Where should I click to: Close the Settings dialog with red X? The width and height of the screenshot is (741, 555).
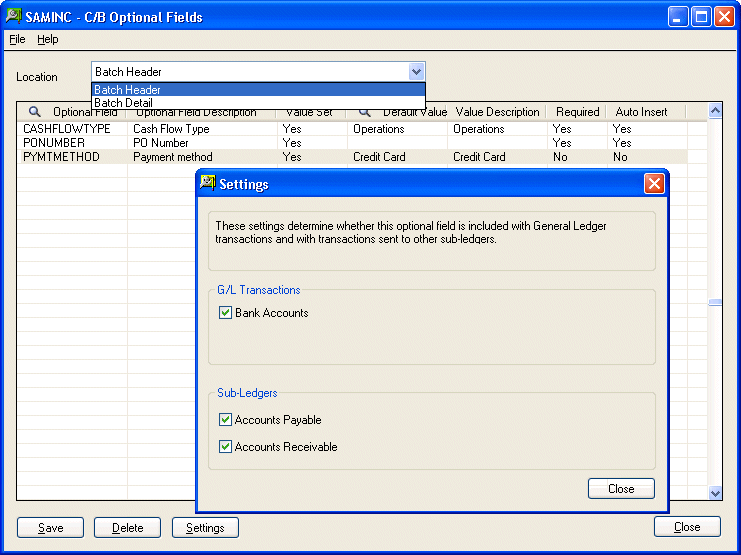pos(655,183)
